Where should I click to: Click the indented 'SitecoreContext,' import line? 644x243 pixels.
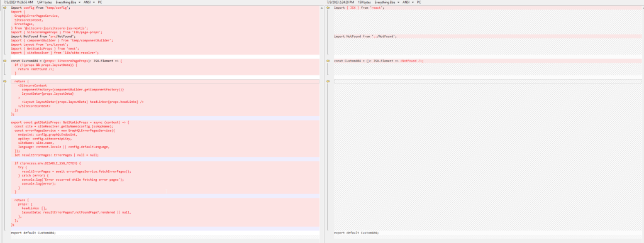(x=29, y=19)
